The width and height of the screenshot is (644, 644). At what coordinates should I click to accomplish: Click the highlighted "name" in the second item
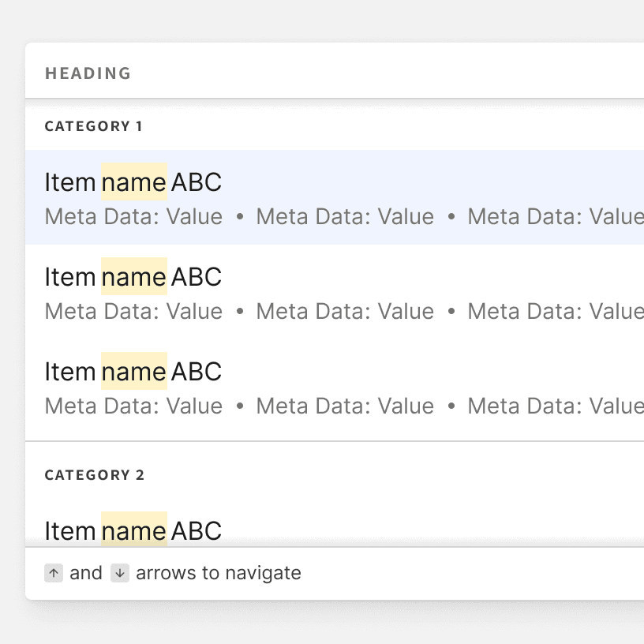(x=134, y=277)
